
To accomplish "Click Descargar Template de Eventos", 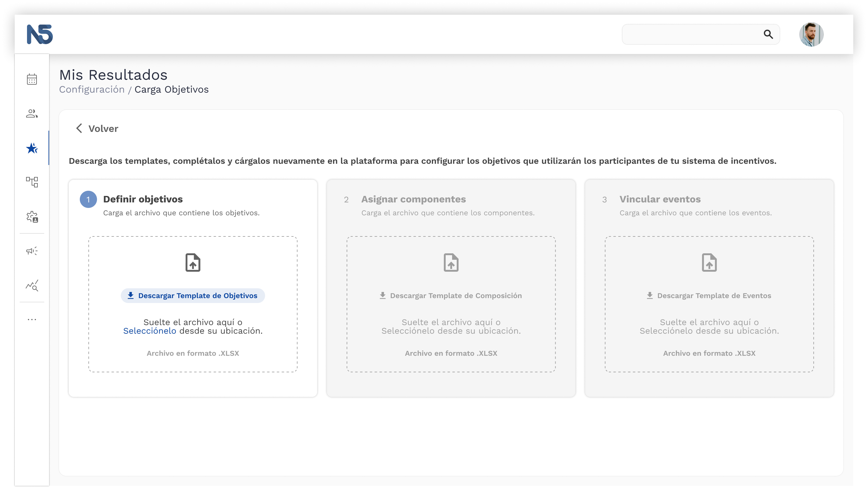I will (709, 295).
